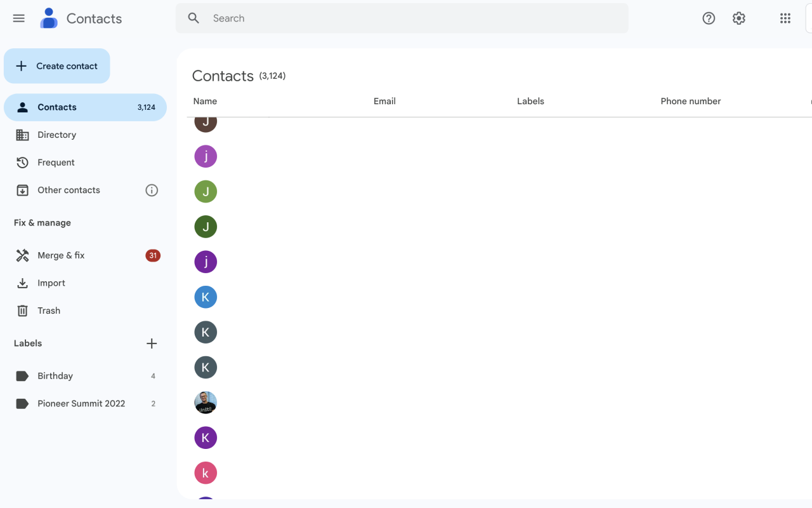Open the Import contacts option
The width and height of the screenshot is (812, 508).
click(85, 283)
